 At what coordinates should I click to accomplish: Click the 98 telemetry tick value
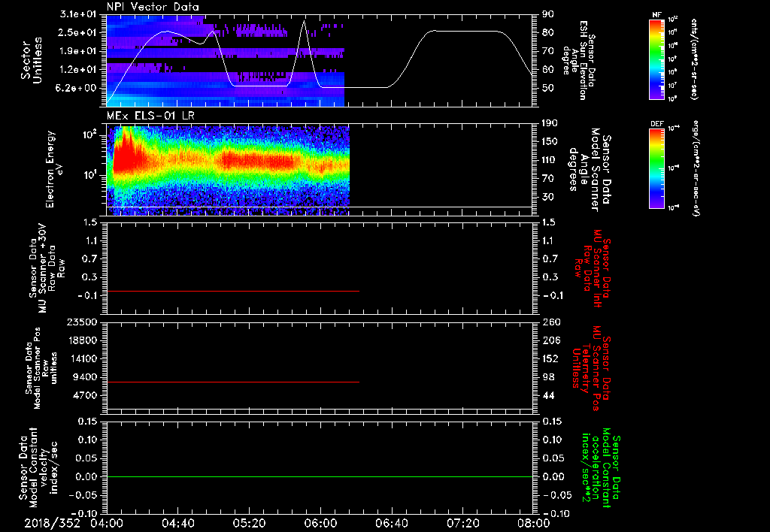(x=547, y=377)
